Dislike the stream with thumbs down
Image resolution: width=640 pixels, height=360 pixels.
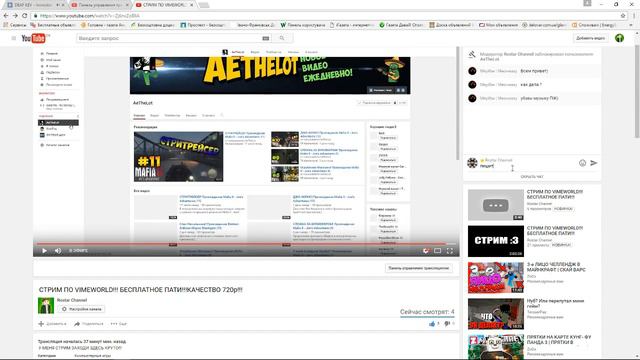pos(447,324)
